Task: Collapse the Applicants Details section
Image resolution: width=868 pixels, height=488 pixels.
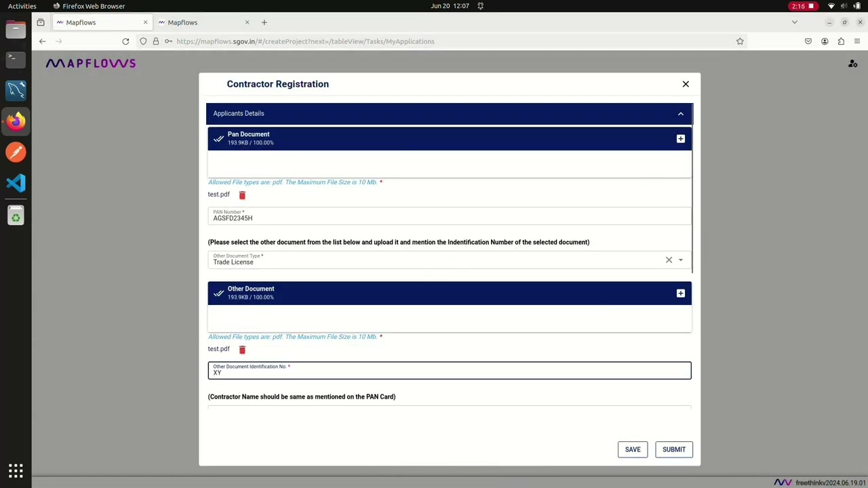Action: tap(681, 114)
